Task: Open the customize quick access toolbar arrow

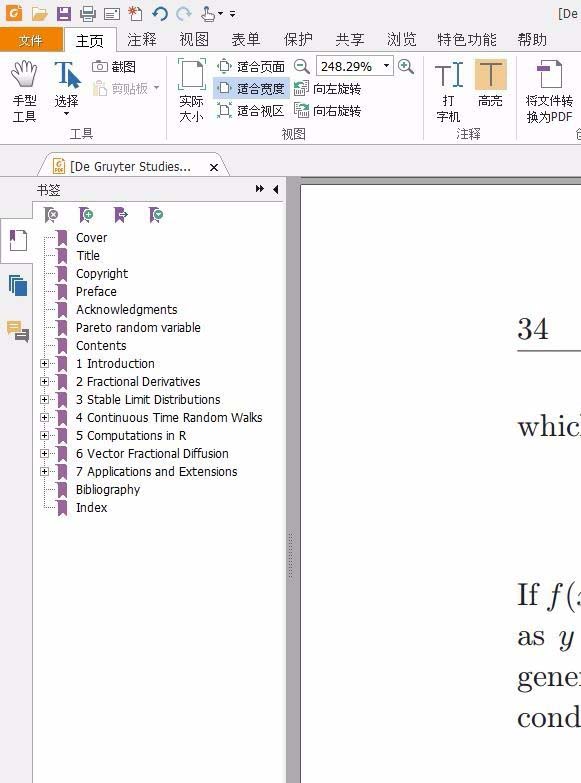Action: tap(233, 14)
